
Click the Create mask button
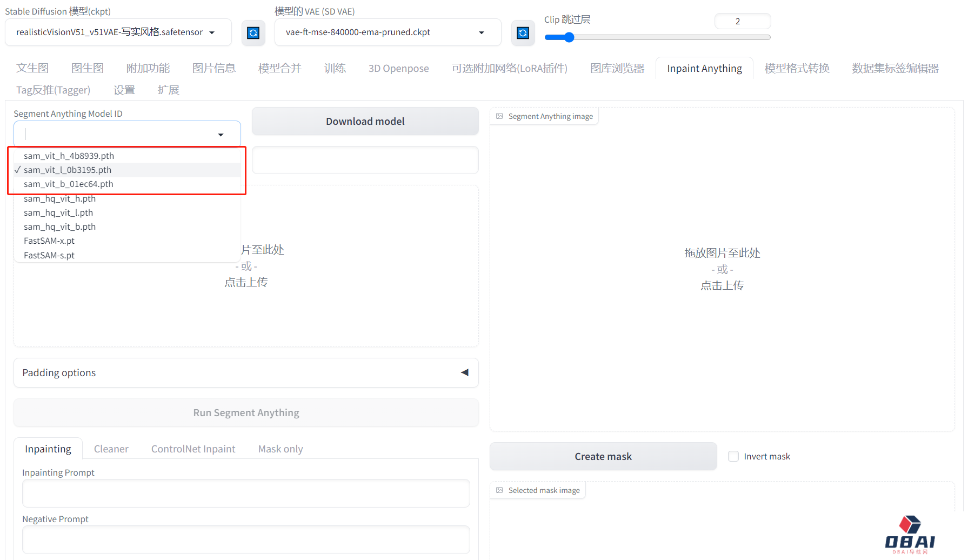pos(603,456)
